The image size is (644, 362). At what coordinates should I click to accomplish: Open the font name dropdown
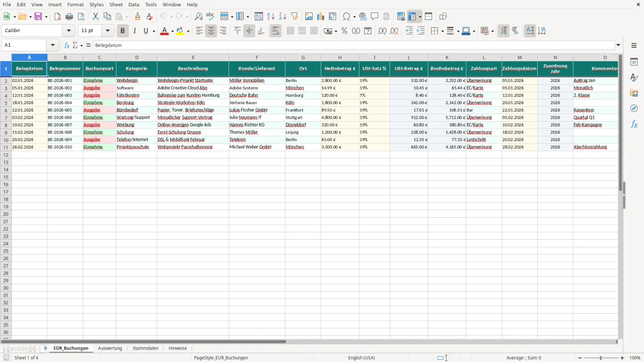69,31
